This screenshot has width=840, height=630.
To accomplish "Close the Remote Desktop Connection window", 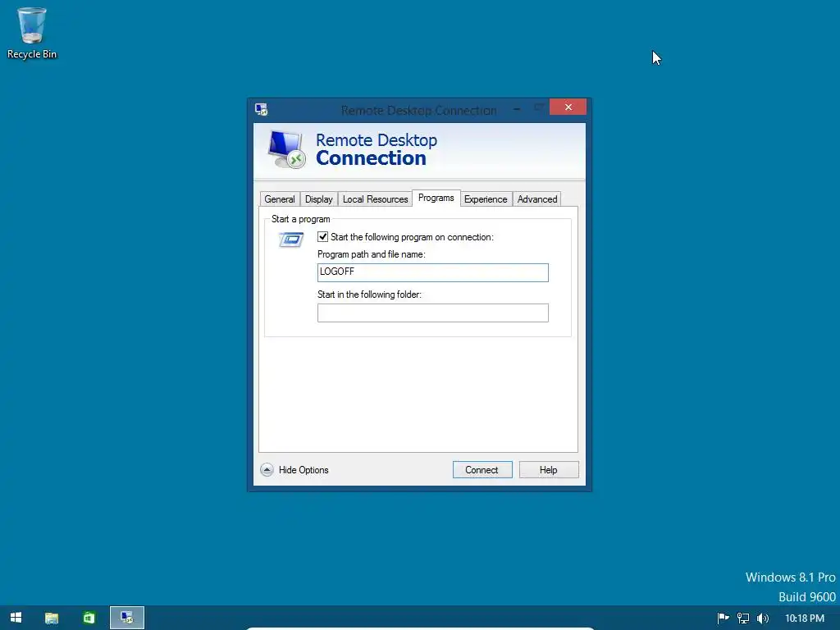I will click(568, 107).
